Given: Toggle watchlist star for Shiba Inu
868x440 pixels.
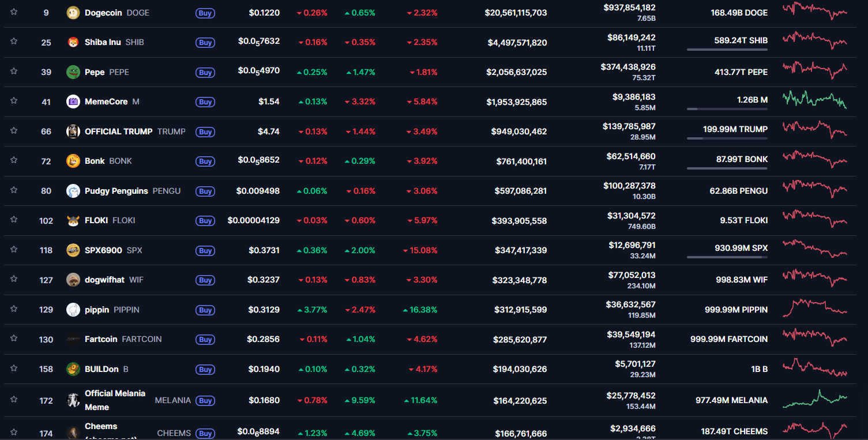Looking at the screenshot, I should tap(14, 42).
